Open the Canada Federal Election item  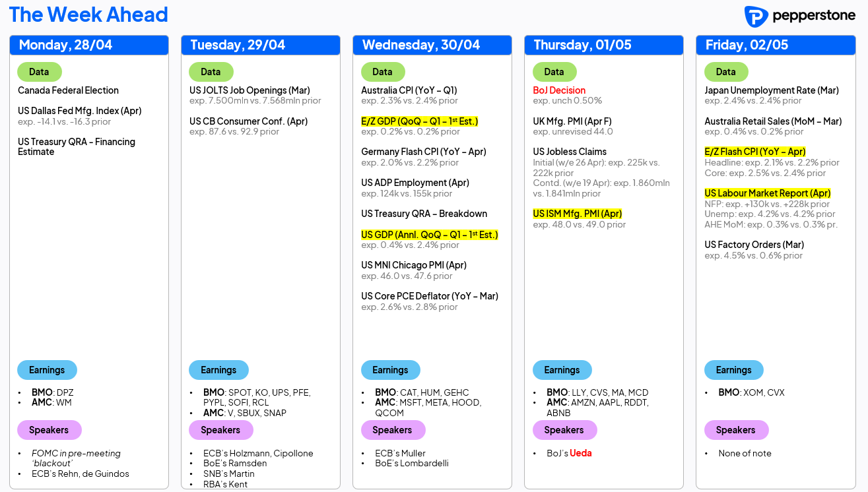click(x=68, y=90)
